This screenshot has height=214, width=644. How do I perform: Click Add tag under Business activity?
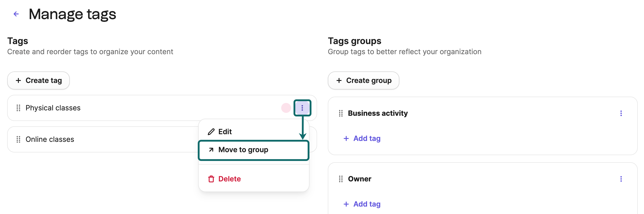coord(361,138)
